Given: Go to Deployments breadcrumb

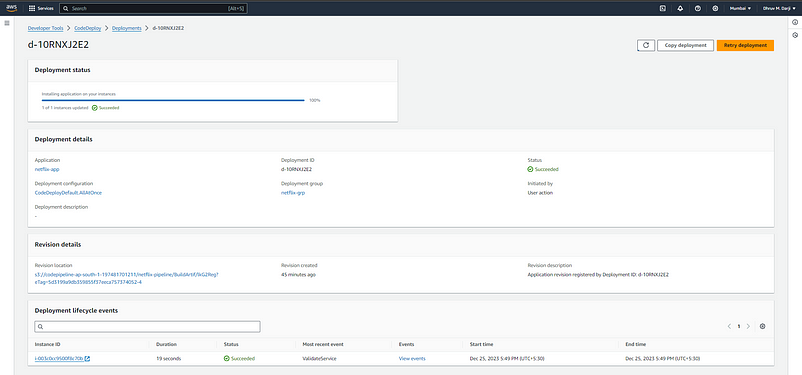Looking at the screenshot, I should click(x=126, y=28).
